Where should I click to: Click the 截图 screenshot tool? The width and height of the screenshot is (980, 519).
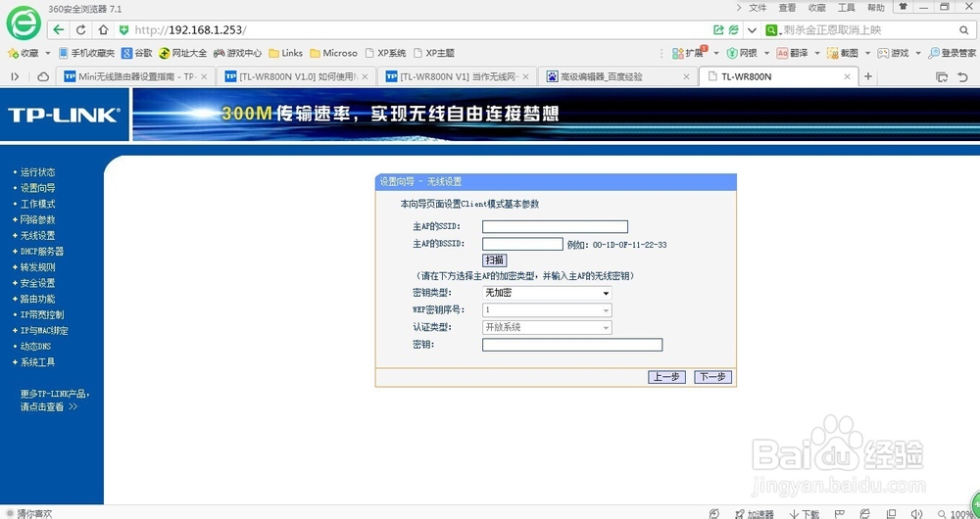pyautogui.click(x=843, y=53)
